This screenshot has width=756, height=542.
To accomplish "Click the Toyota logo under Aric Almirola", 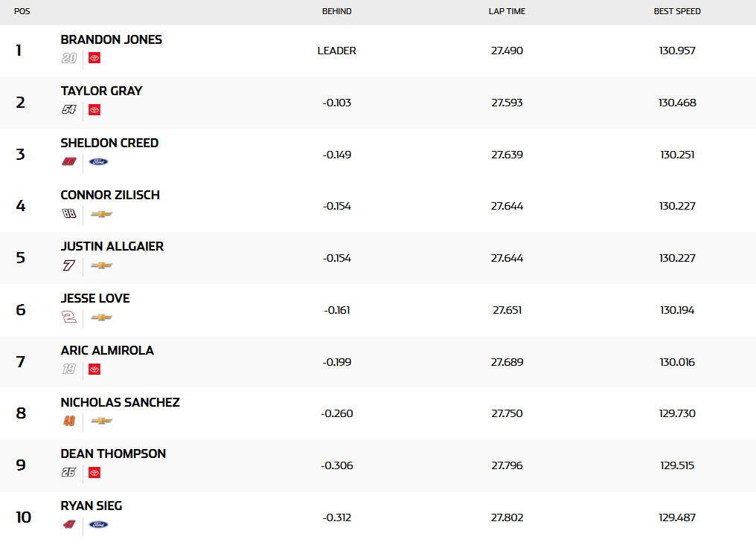I will tap(94, 369).
